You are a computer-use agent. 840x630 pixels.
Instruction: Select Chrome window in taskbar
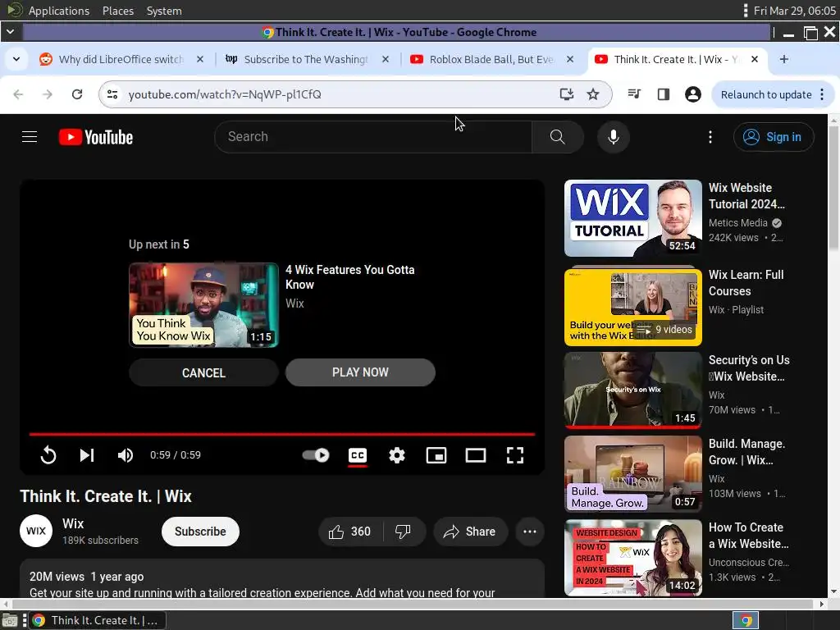[97, 620]
